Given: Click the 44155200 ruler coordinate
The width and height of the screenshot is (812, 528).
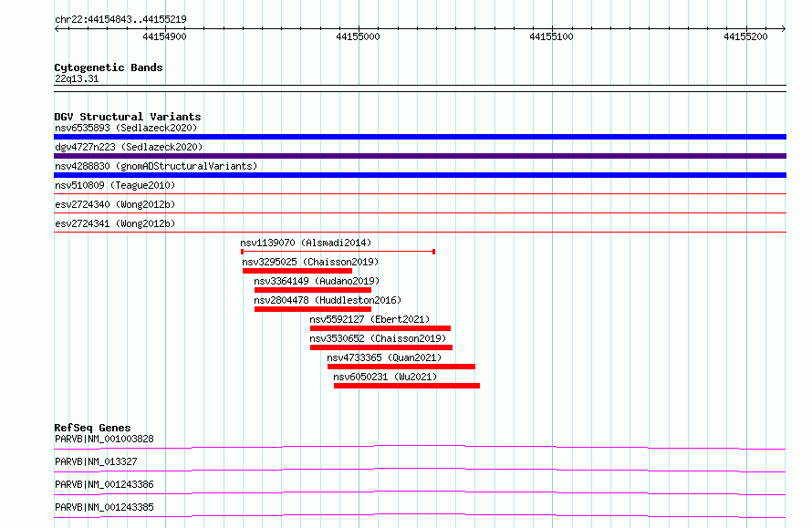Looking at the screenshot, I should click(745, 36).
